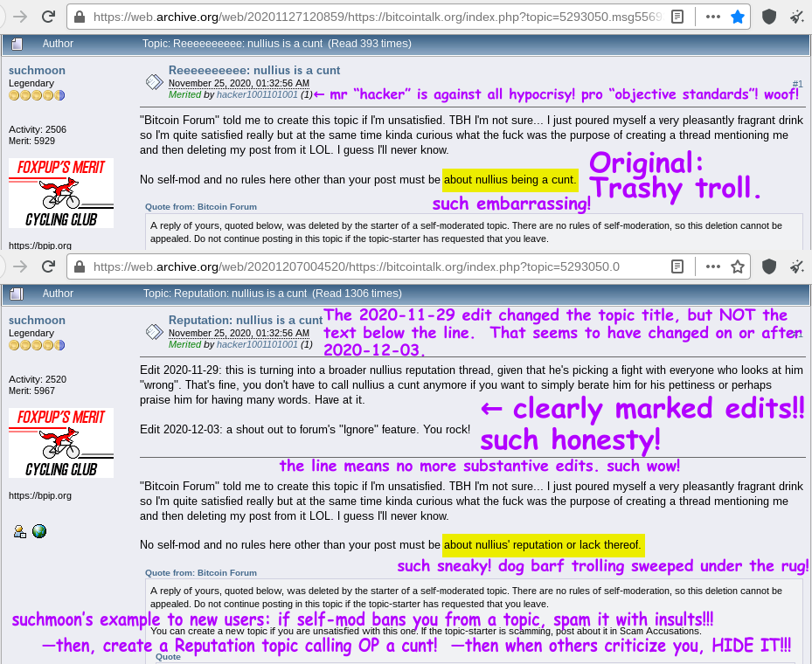Viewport: 812px width, 664px height.
Task: Click the bottom post date "November 25, 2020, 01:32:56 AM"
Action: coord(239,333)
